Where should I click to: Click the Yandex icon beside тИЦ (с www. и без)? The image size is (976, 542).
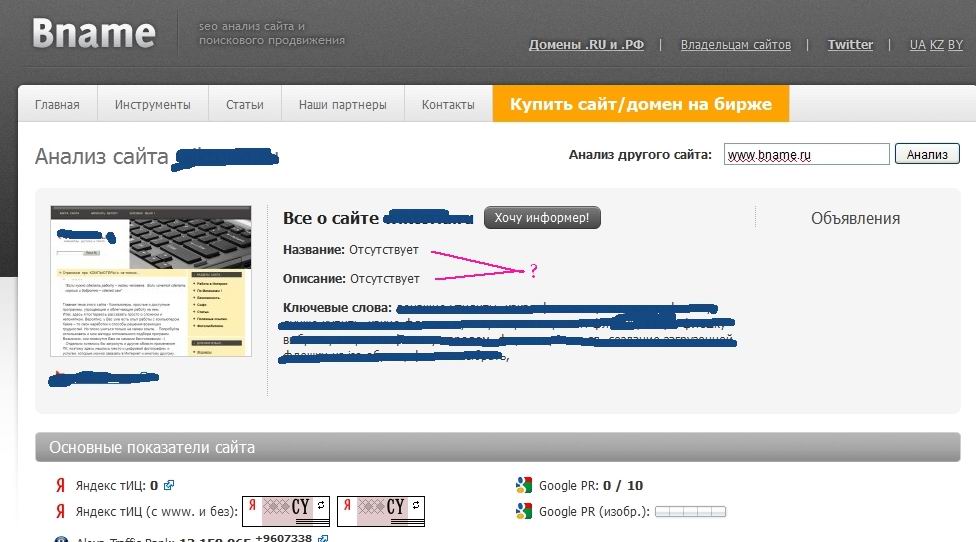point(60,512)
